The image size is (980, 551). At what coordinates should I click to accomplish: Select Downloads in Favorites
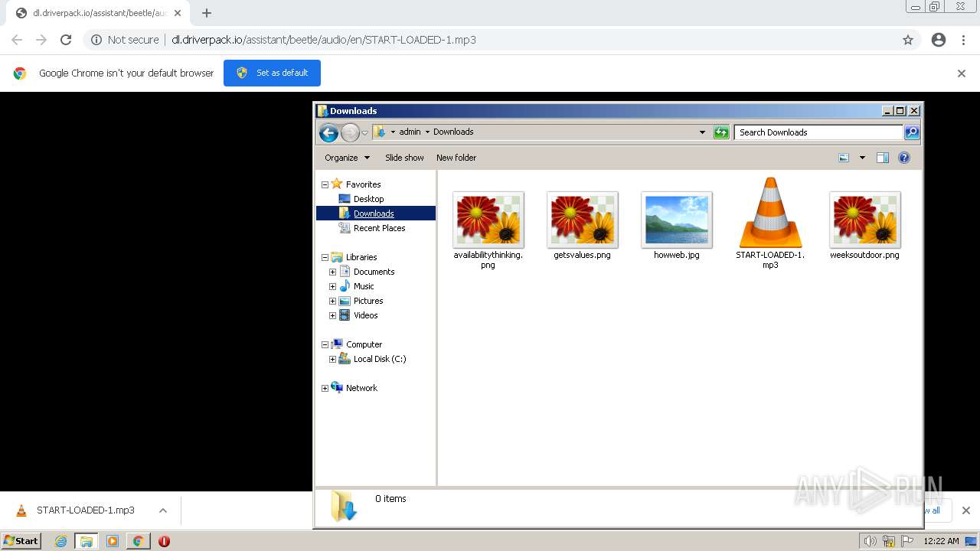click(374, 214)
